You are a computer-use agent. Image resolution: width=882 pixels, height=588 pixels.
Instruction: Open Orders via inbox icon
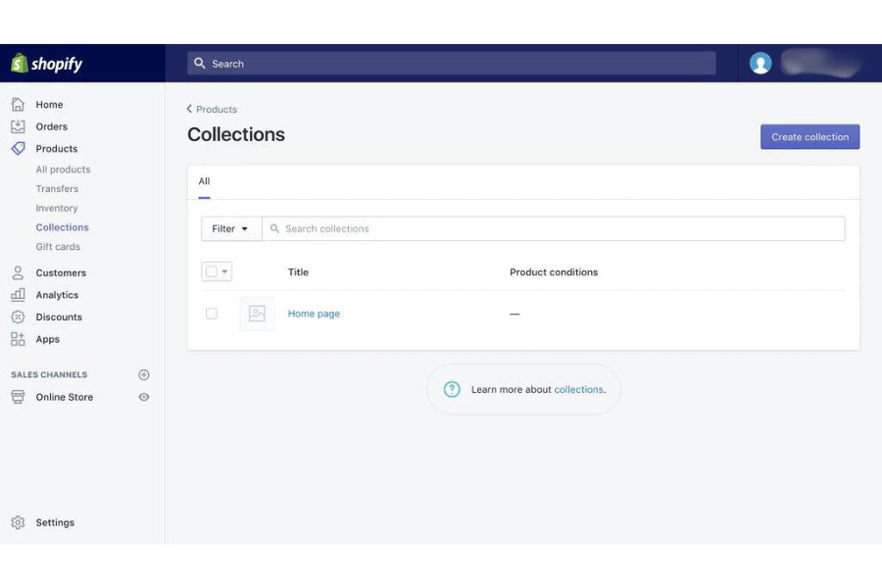click(18, 126)
